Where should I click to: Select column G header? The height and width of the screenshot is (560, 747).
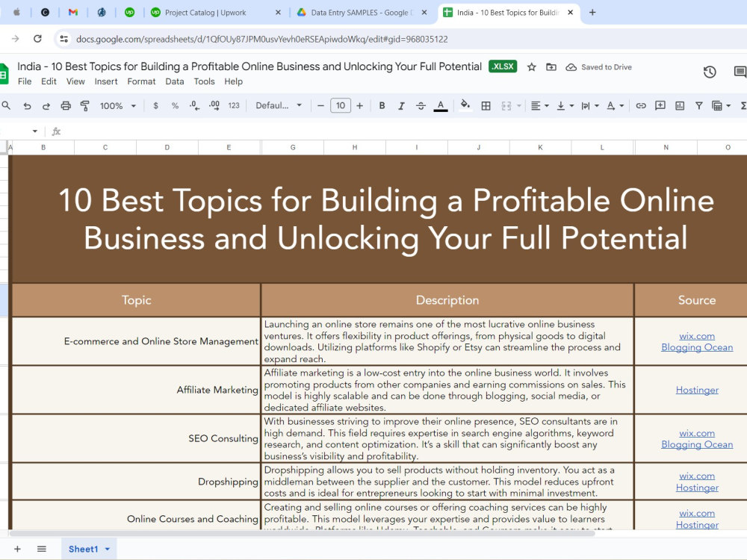(293, 148)
